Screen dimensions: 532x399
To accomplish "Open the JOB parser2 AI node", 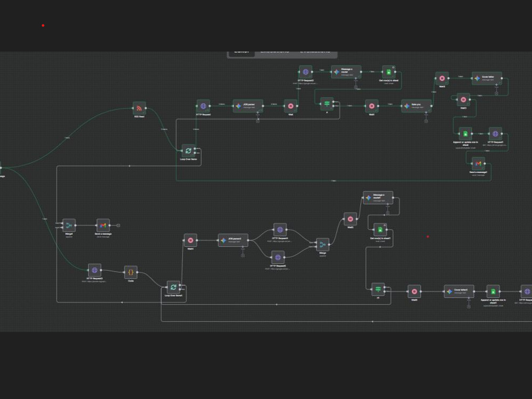I will click(x=233, y=240).
